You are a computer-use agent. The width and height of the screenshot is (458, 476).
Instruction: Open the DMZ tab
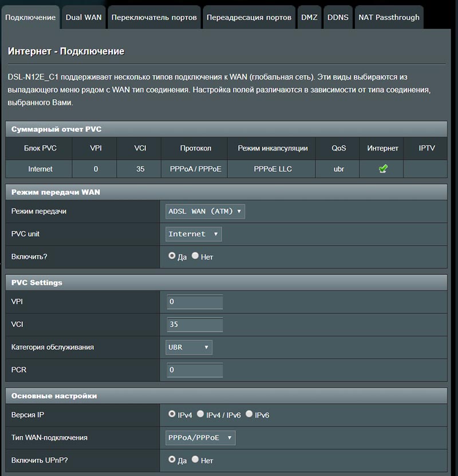pyautogui.click(x=309, y=17)
